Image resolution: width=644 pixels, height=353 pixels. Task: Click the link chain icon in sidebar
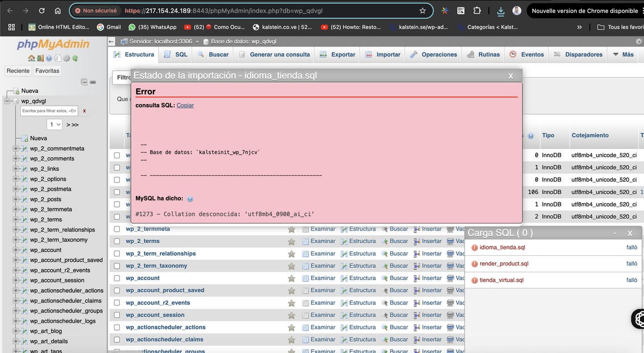click(93, 82)
